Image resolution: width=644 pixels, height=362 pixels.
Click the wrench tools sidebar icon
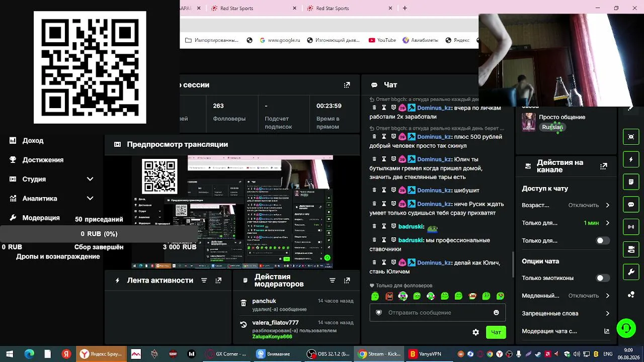point(631,272)
